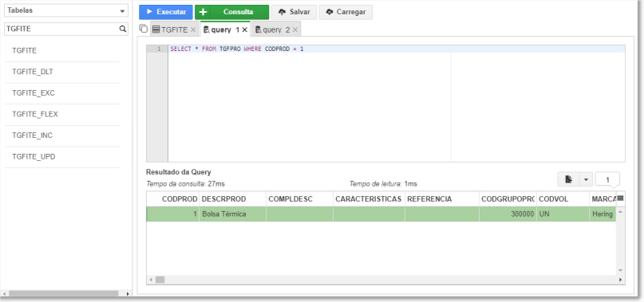Viewport: 644px width, 302px height.
Task: Switch to the TGFITE tab
Action: 174,29
